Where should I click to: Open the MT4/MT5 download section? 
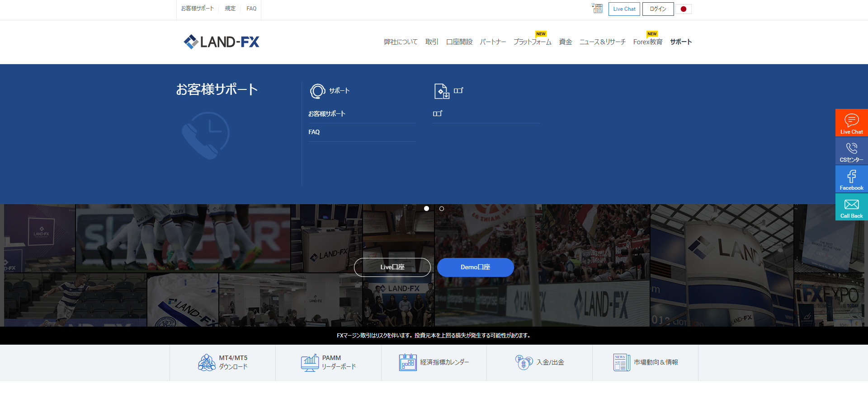[207, 362]
